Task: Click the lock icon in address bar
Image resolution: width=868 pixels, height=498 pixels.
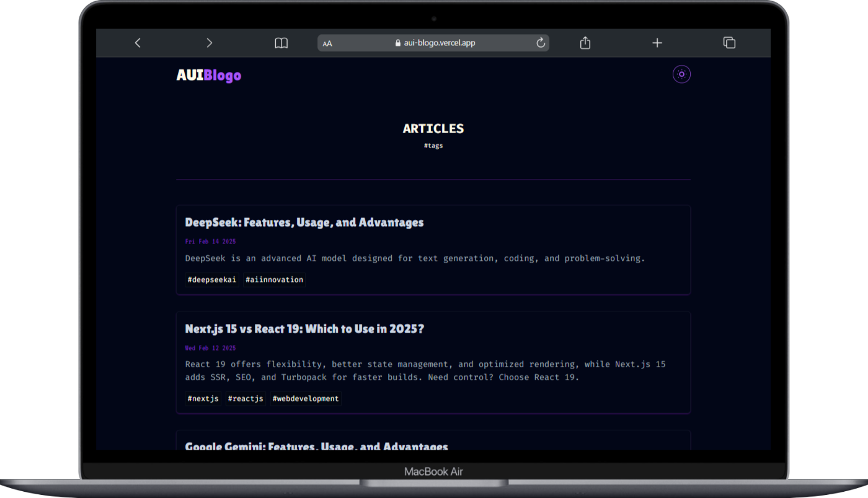Action: point(398,43)
